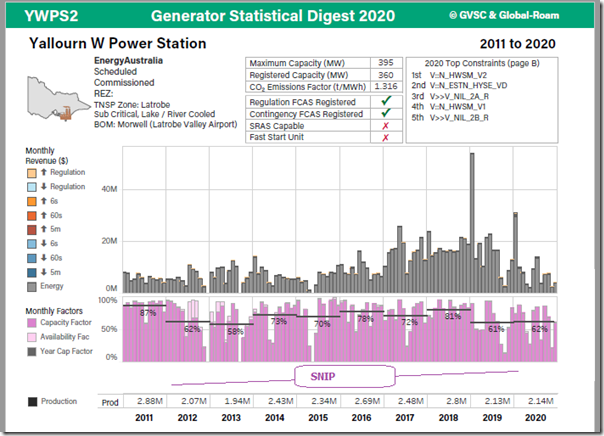Image resolution: width=604 pixels, height=436 pixels.
Task: Click the Yallourn W Power Station heading
Action: point(117,43)
